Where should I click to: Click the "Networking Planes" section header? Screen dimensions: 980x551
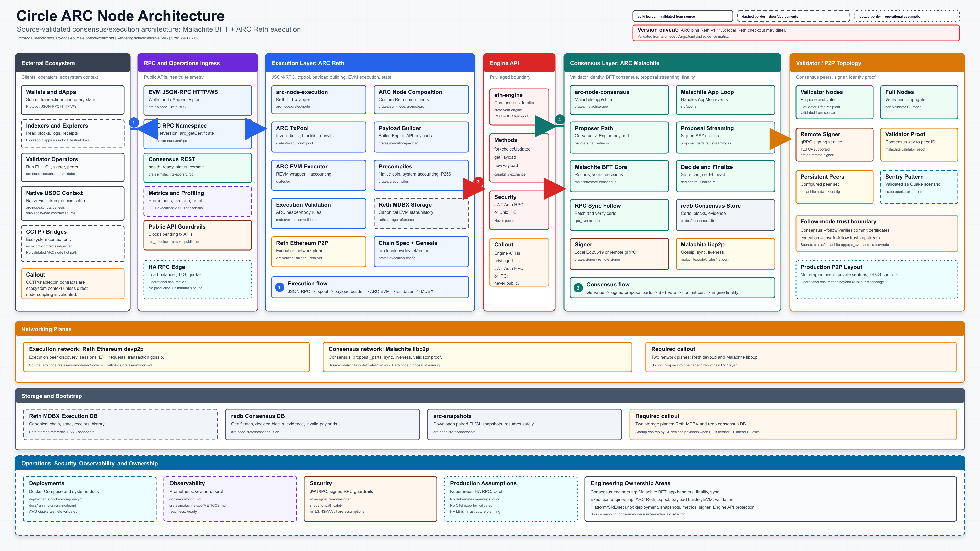pyautogui.click(x=490, y=329)
